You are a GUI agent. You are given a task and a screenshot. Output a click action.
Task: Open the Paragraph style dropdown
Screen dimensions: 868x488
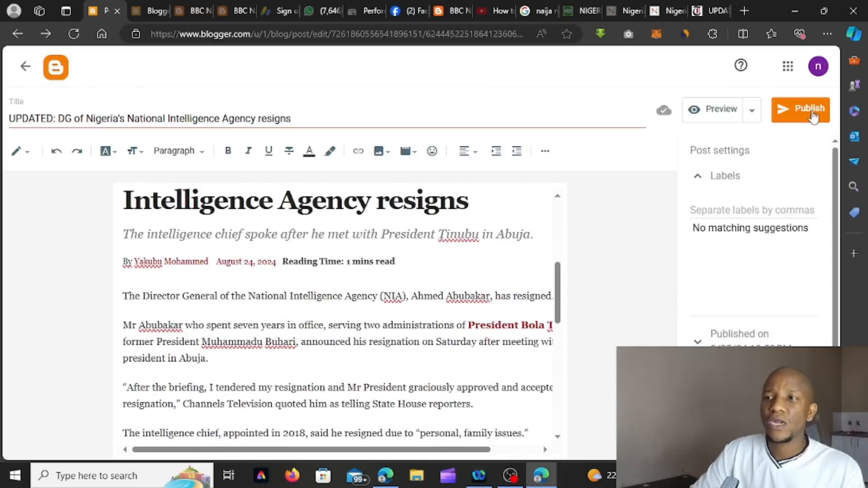point(179,151)
